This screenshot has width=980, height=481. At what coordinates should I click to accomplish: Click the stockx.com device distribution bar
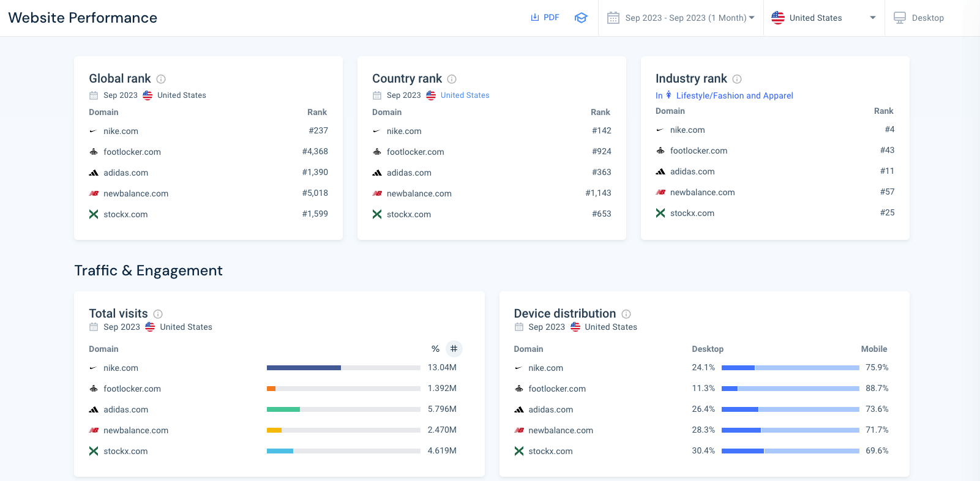pos(790,451)
